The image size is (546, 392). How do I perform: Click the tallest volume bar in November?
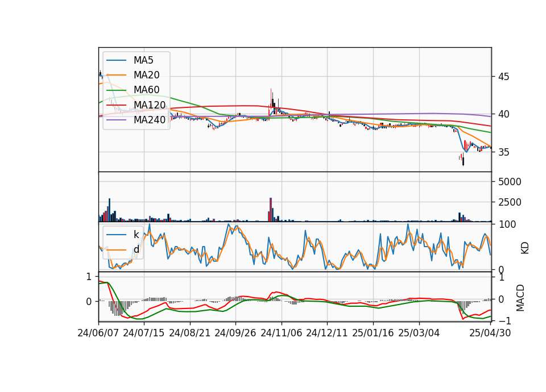(271, 210)
